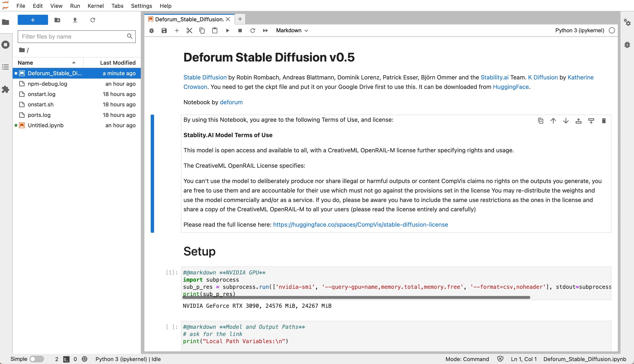This screenshot has height=364, width=634.
Task: Click the restart kernel icon
Action: point(253,31)
